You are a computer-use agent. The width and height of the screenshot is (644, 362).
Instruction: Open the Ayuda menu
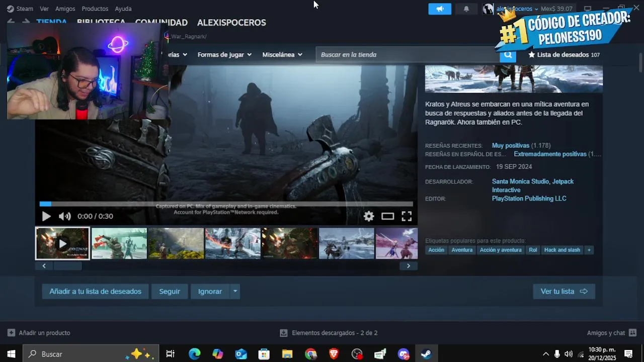[x=123, y=9]
